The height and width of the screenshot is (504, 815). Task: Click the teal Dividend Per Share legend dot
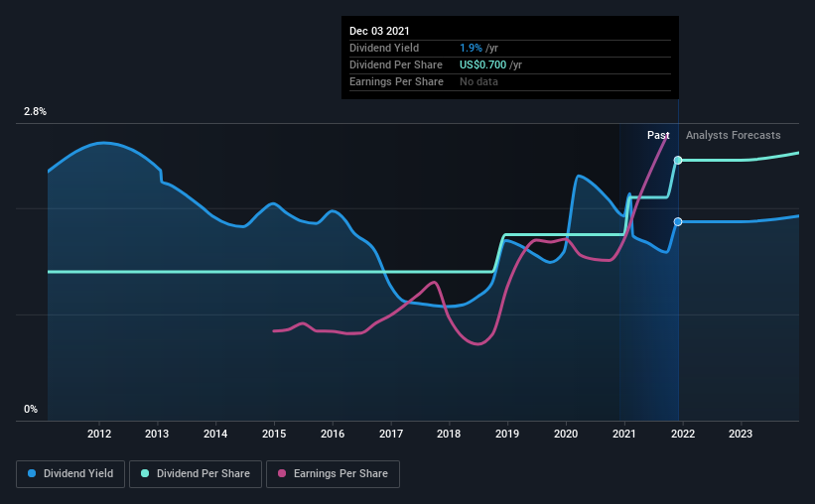[145, 473]
